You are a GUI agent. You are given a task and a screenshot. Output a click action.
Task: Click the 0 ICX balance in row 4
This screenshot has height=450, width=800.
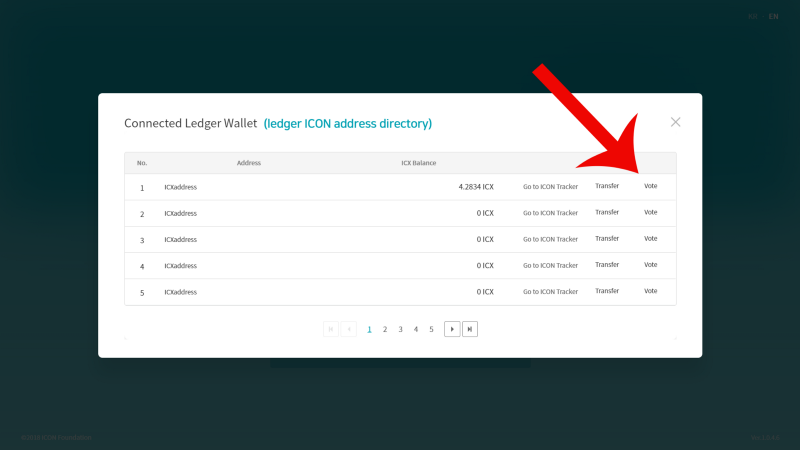485,266
